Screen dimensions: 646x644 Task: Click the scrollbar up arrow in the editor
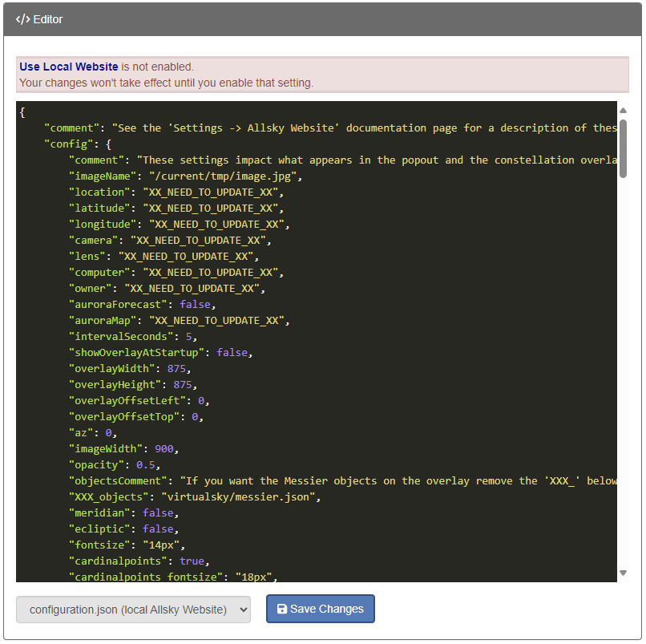(x=623, y=109)
